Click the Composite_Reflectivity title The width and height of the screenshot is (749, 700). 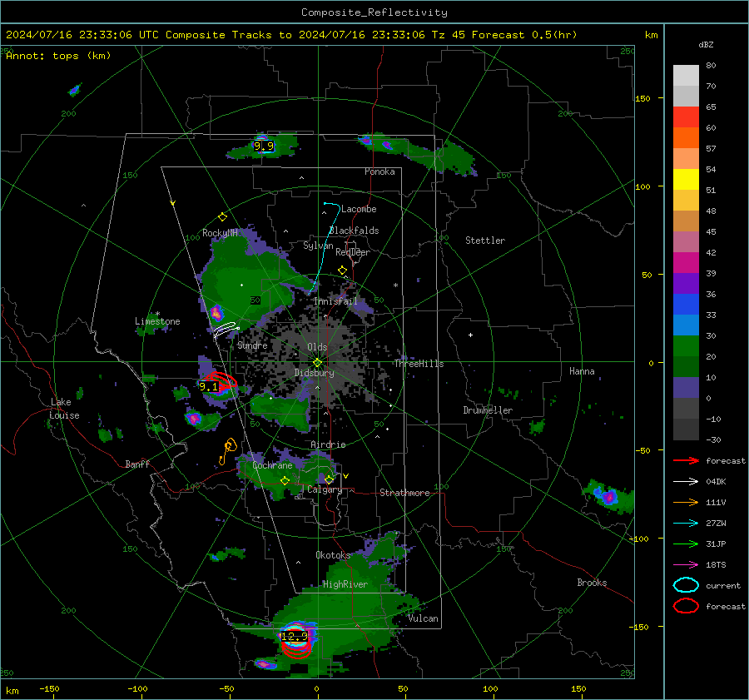[x=374, y=12]
